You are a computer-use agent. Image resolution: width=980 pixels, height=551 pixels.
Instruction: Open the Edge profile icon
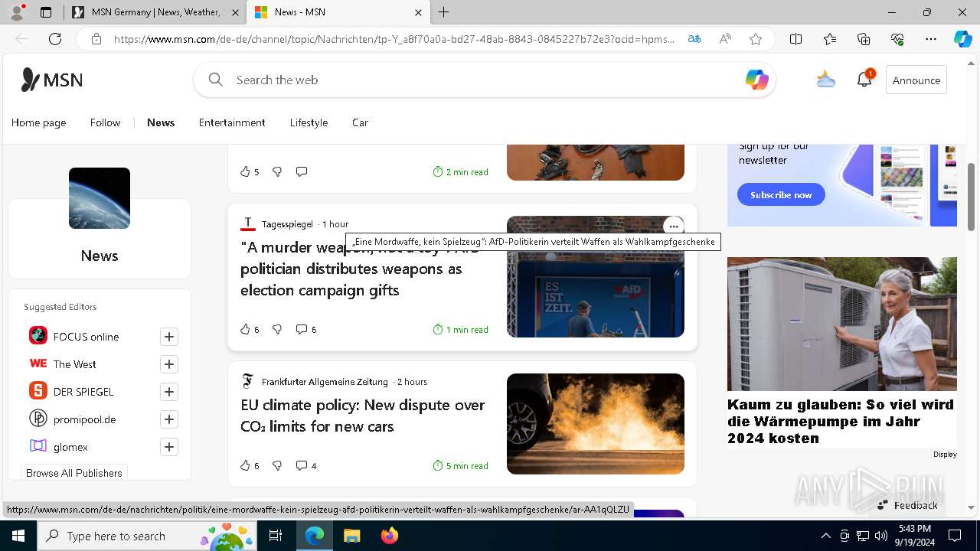click(17, 12)
